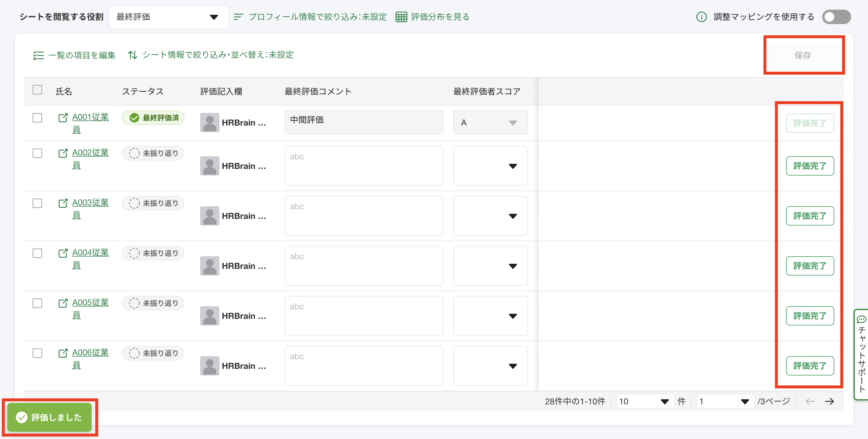Check the checkbox for A003従業員
Image resolution: width=868 pixels, height=439 pixels.
pos(37,203)
